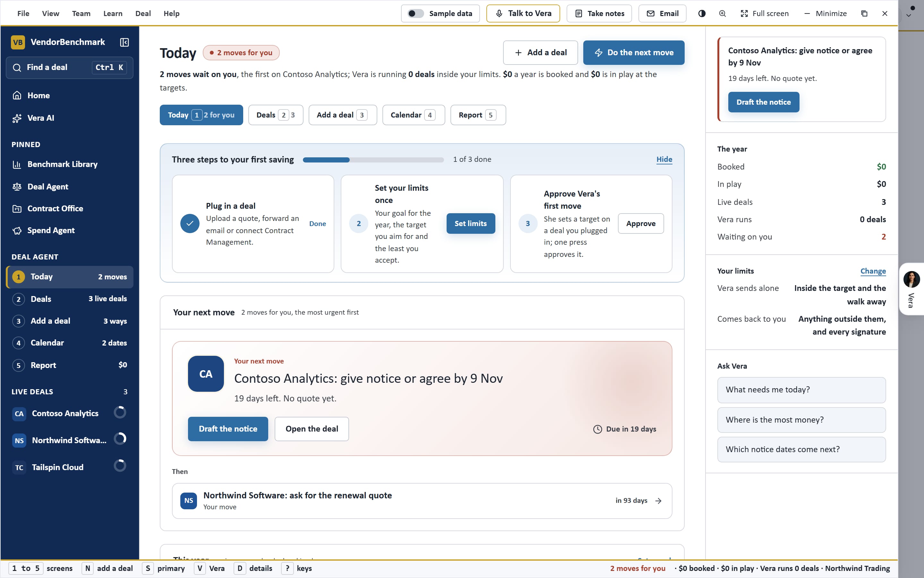Open pinned Benchmark Library
Screen dimensions: 924x578
tap(70, 164)
